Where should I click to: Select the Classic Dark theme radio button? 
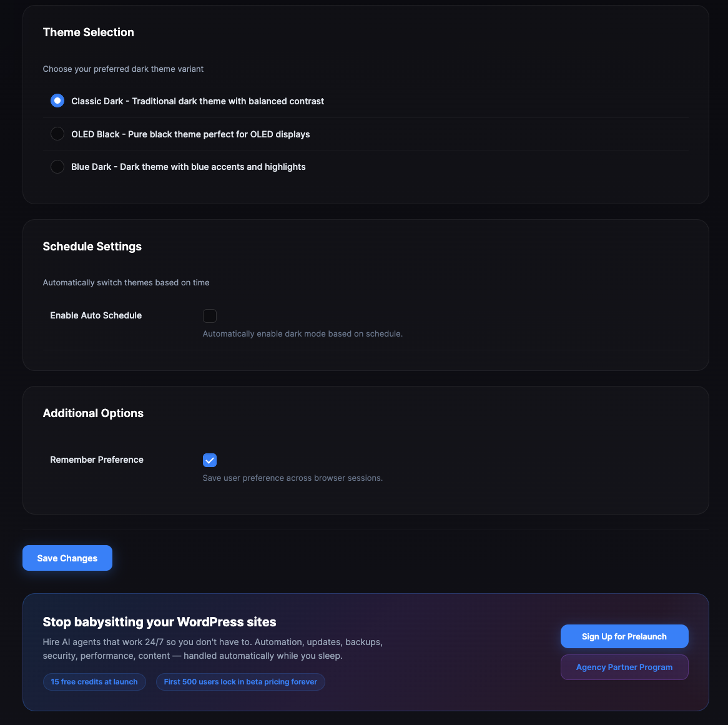pyautogui.click(x=57, y=101)
